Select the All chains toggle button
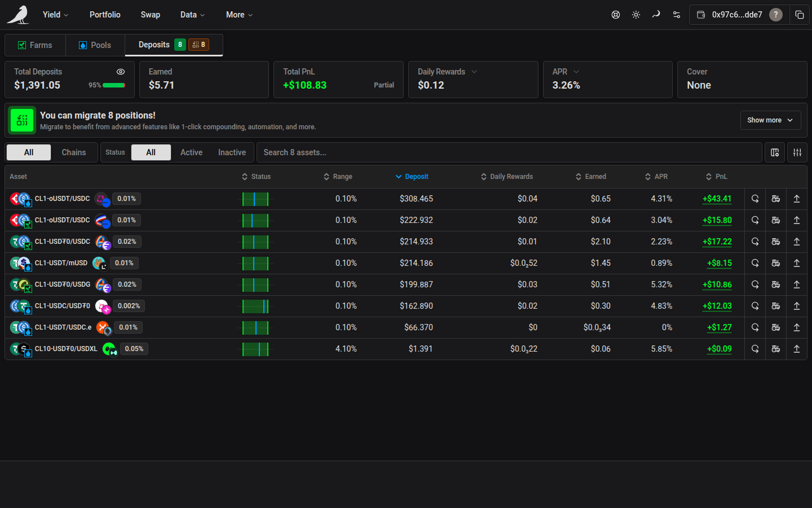Screen dimensions: 812x508 tap(29, 152)
